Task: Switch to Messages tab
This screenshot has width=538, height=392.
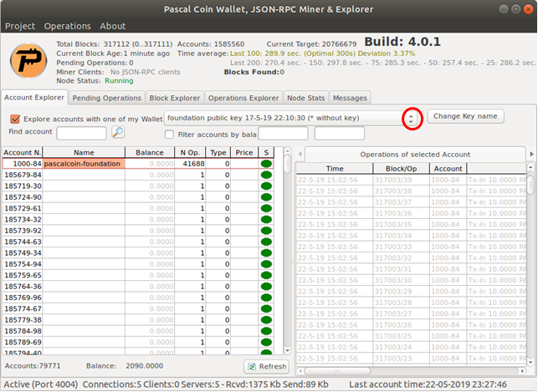Action: point(350,98)
